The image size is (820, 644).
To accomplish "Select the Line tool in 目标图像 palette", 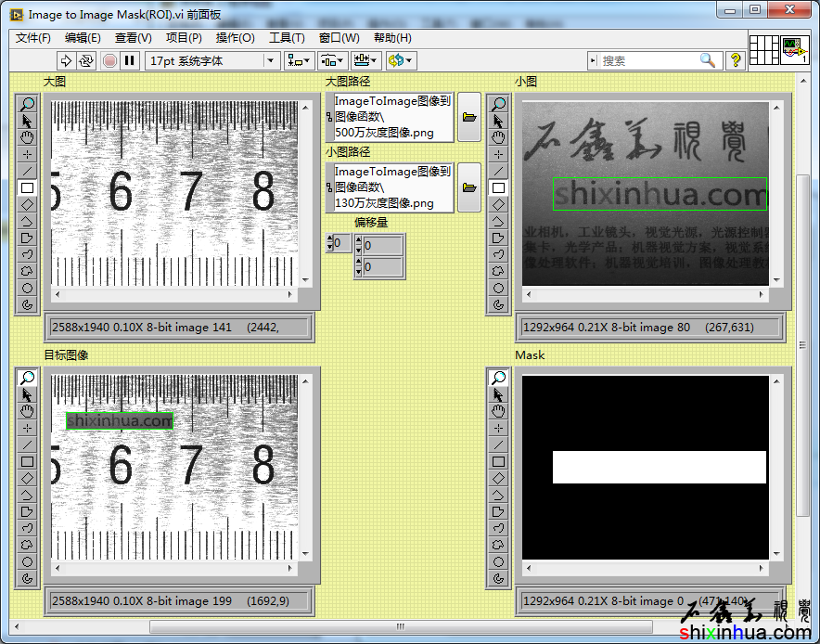I will pos(27,444).
